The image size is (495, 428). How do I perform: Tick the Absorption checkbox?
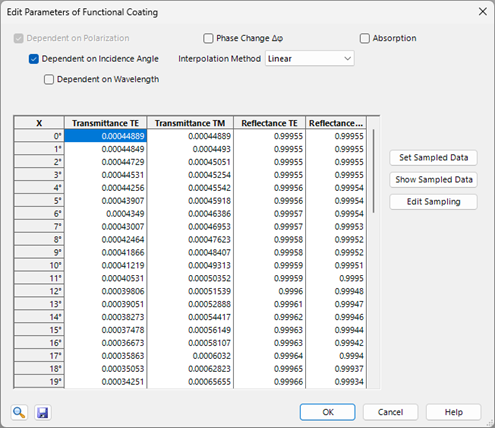click(365, 38)
